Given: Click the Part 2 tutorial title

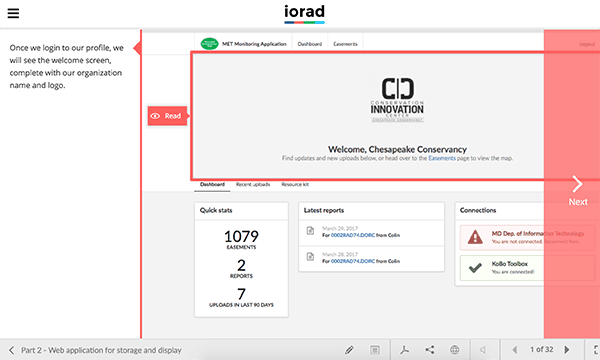Looking at the screenshot, I should [x=101, y=350].
